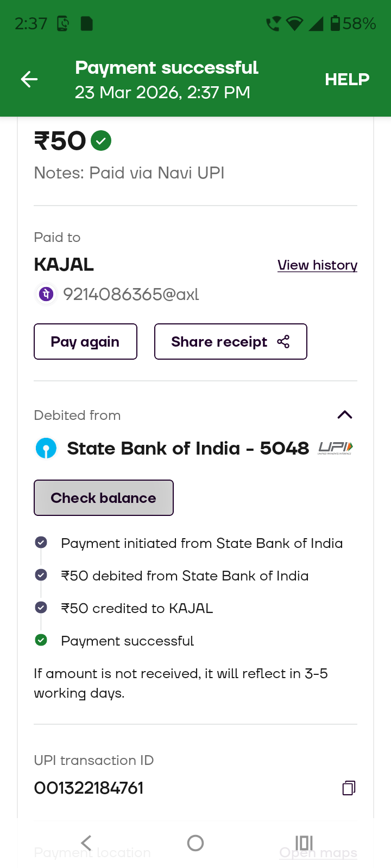
Task: Tap the PhonePe icon beside UPI ID
Action: [x=46, y=294]
